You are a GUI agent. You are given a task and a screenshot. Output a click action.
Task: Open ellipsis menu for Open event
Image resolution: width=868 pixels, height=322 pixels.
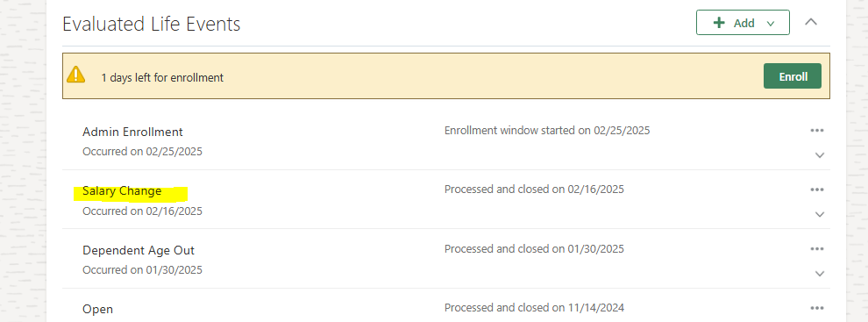(816, 308)
